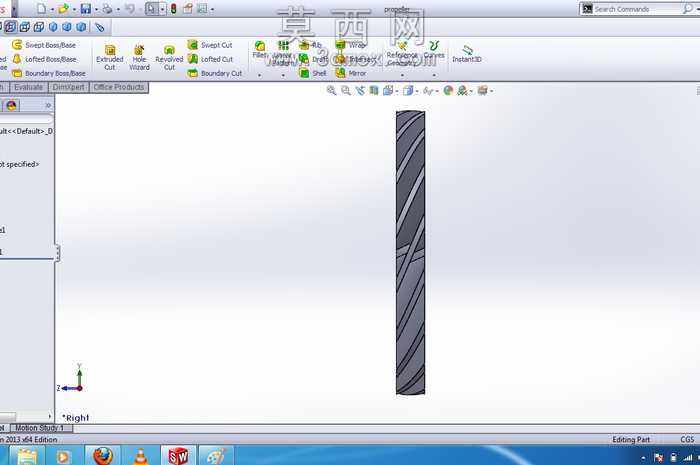Click Boundary Boss/Base tool

click(49, 73)
